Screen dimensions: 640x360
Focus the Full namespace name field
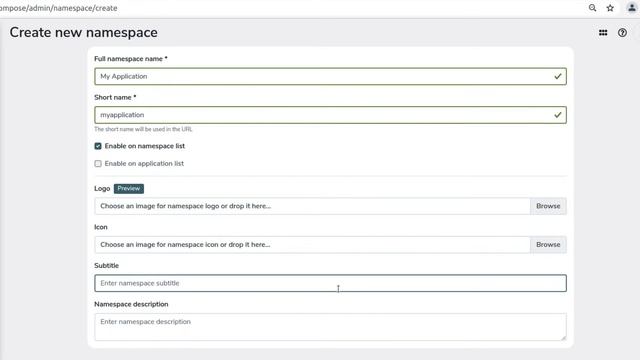coord(330,76)
